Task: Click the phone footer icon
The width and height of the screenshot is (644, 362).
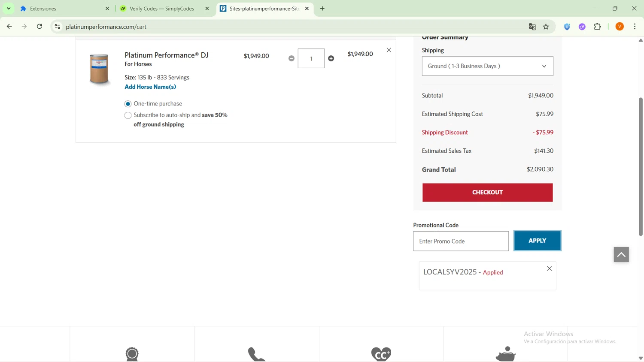Action: 257,354
